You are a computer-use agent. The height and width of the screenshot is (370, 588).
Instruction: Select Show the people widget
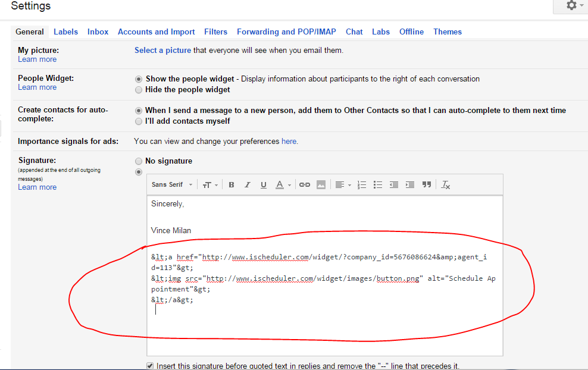[139, 79]
